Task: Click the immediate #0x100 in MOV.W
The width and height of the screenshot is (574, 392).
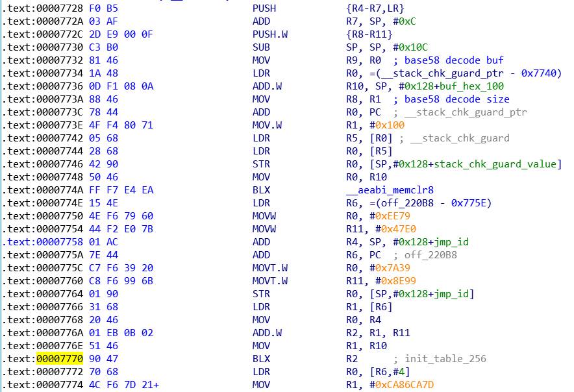Action: [x=387, y=125]
